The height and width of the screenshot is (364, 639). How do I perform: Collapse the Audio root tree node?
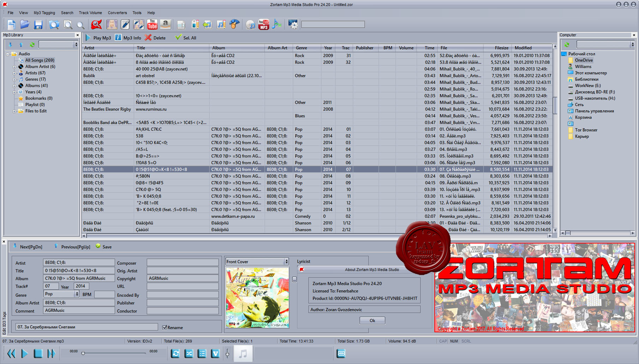pos(8,54)
